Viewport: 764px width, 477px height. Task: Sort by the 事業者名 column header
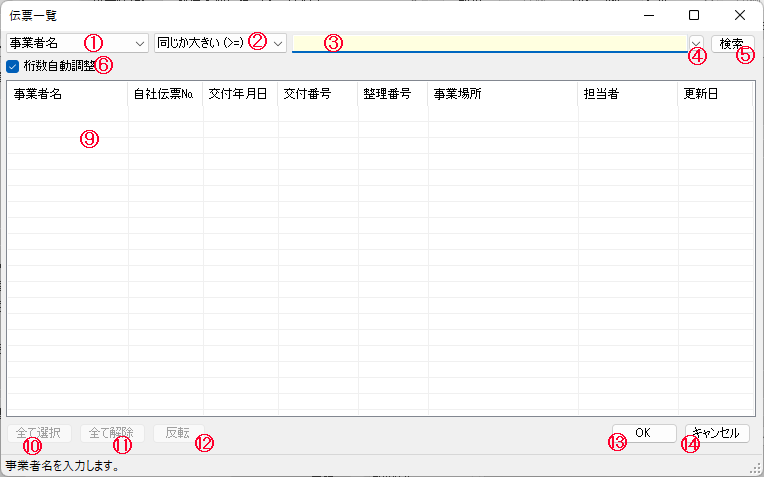point(67,94)
